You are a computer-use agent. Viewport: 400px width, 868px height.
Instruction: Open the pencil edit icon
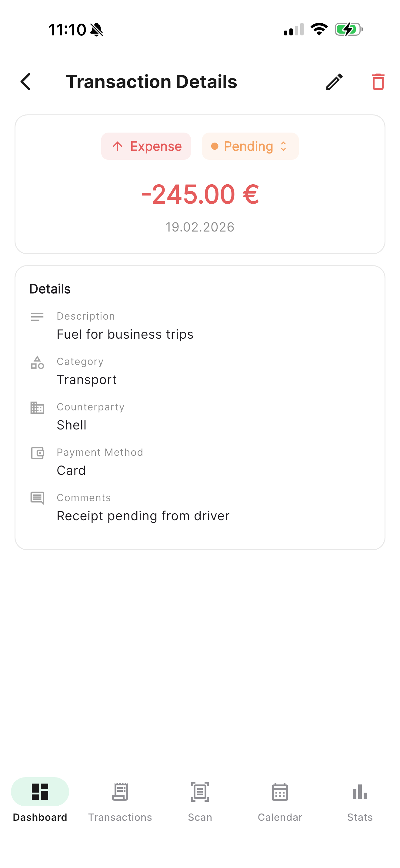335,82
